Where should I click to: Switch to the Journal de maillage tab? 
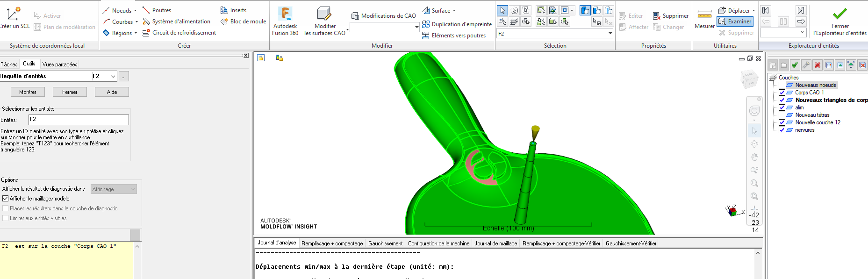[x=495, y=243]
